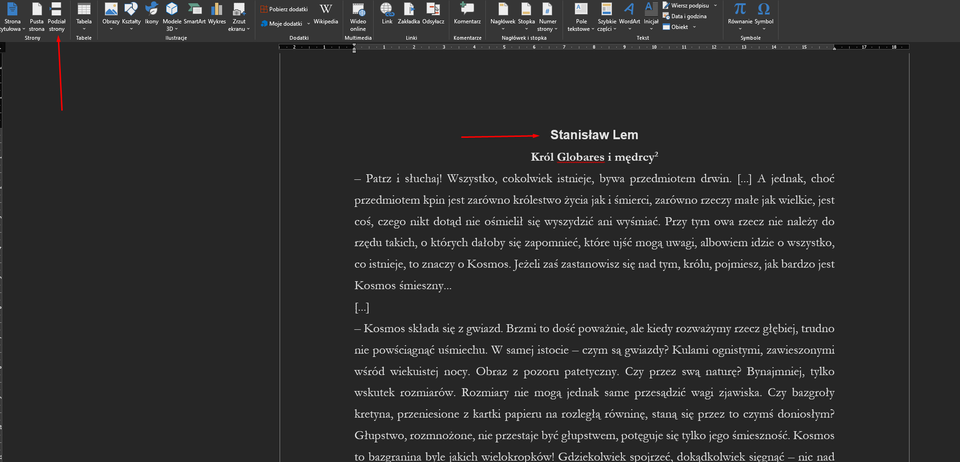960x462 pixels.
Task: Insert a 3D model via Modele 3D icon
Action: (x=172, y=9)
